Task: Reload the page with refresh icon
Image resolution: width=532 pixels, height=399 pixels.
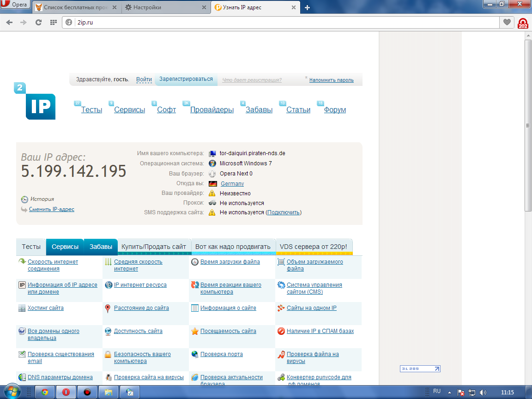Action: pyautogui.click(x=38, y=22)
